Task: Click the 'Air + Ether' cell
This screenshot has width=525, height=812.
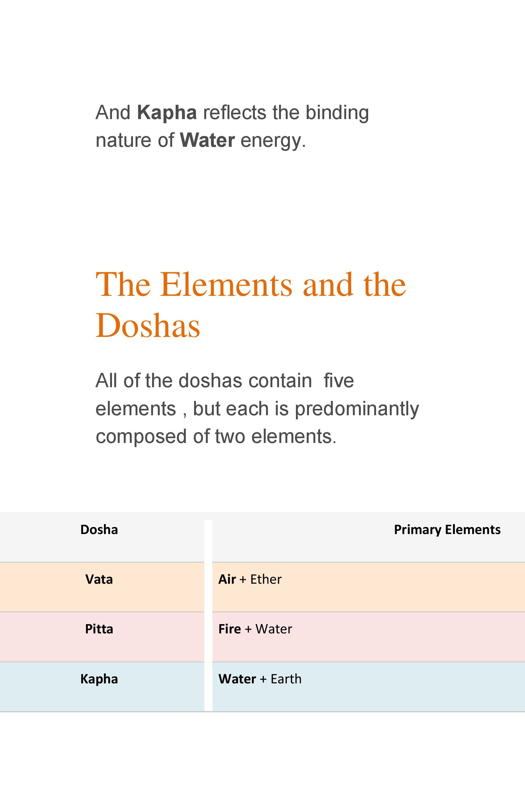Action: (x=368, y=587)
